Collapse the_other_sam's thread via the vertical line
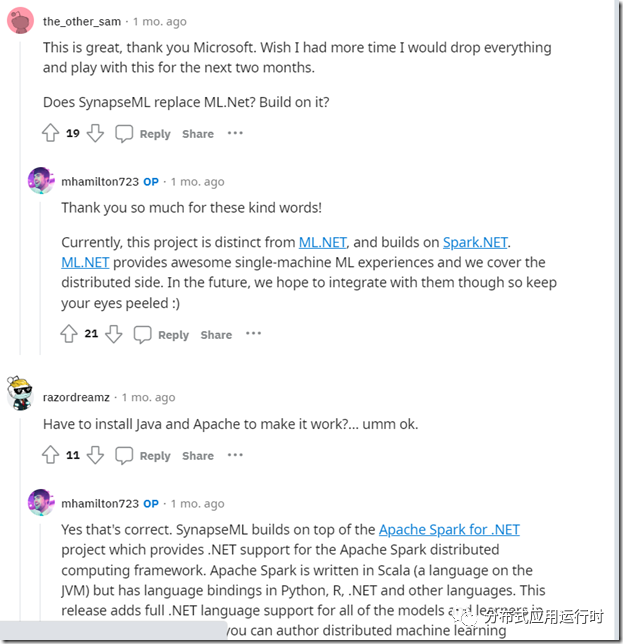Screen dimensions: 623x644 pos(20,197)
